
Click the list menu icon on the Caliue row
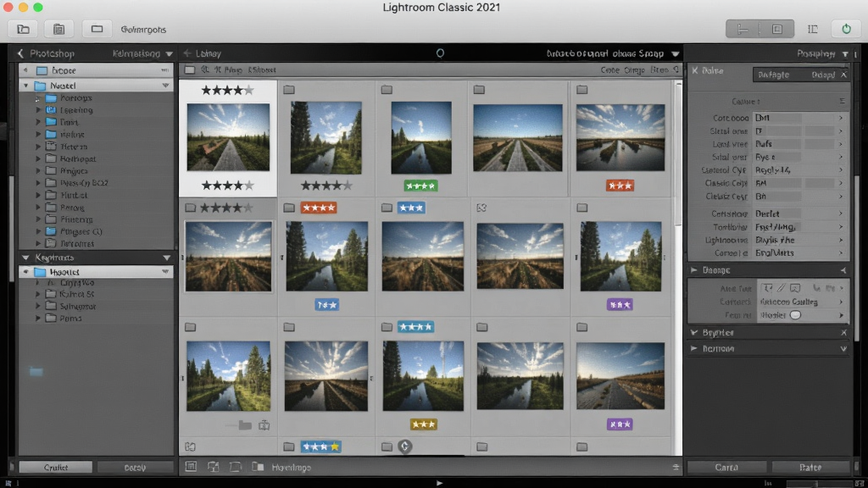coord(842,102)
